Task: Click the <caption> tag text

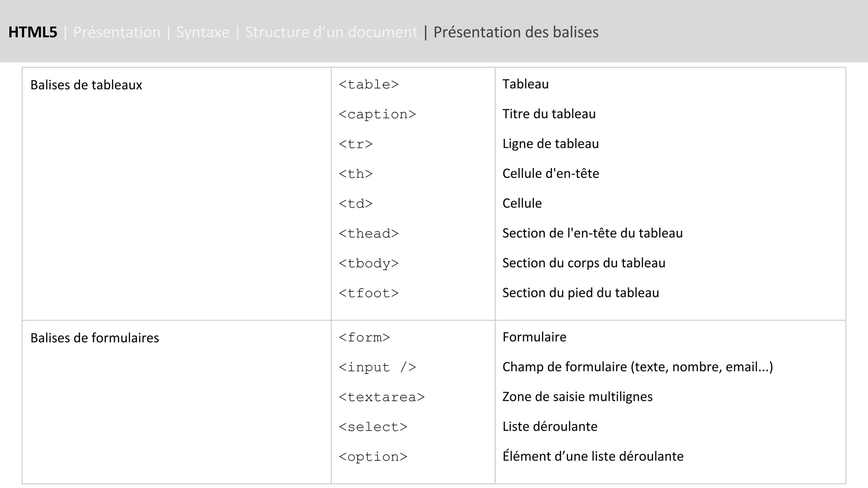Action: pos(377,114)
